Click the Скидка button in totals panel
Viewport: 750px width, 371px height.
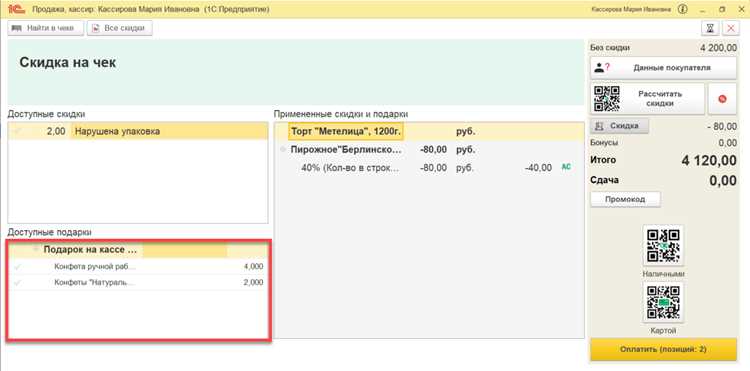[619, 126]
